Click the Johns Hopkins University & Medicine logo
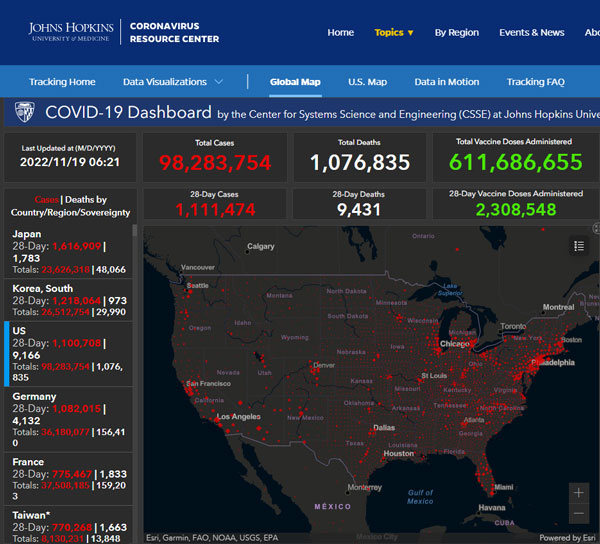The height and width of the screenshot is (544, 600). (x=71, y=32)
